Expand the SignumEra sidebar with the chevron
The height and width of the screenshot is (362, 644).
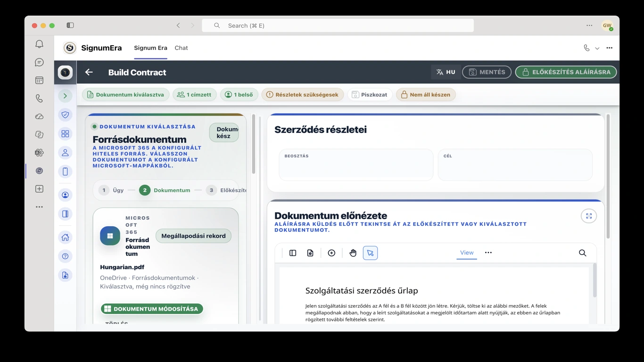(x=65, y=96)
